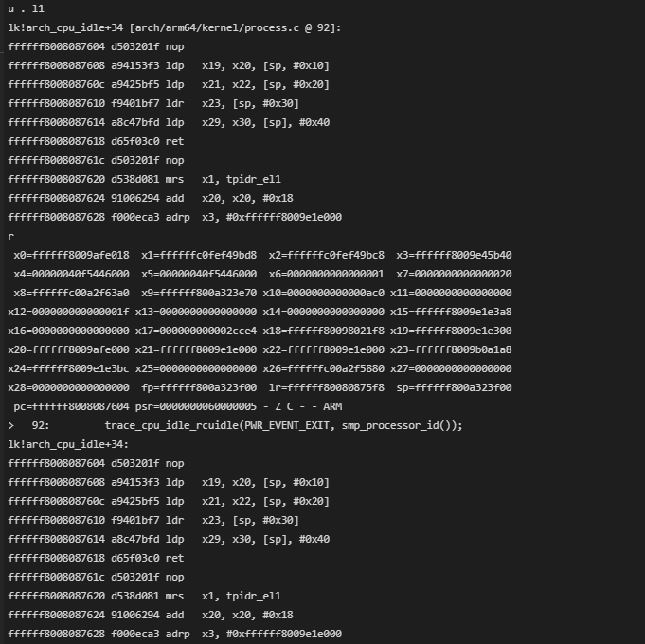Click the trace_cpu_idle_rcuidle source line text
Image resolution: width=645 pixels, height=644 pixels.
pyautogui.click(x=284, y=425)
